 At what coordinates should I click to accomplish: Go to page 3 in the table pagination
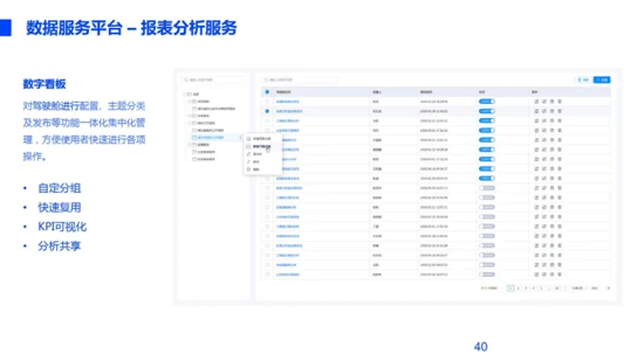[526, 289]
